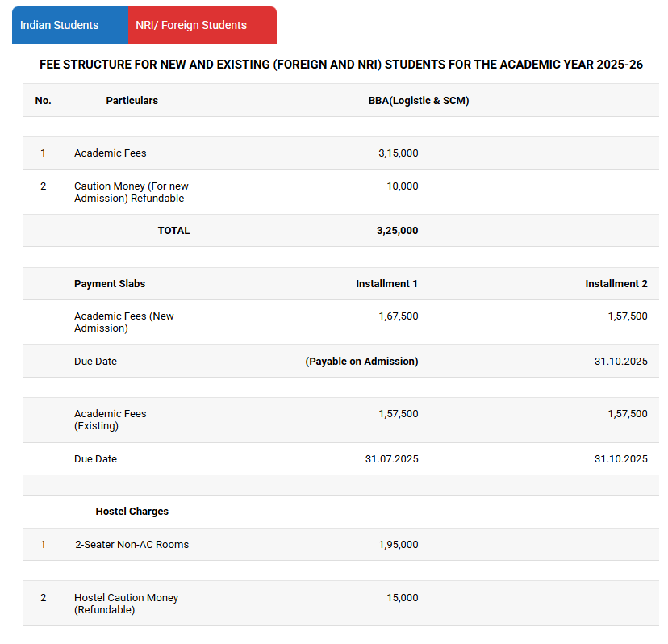The image size is (668, 644).
Task: Select the Installment 1 column header
Action: 386,284
